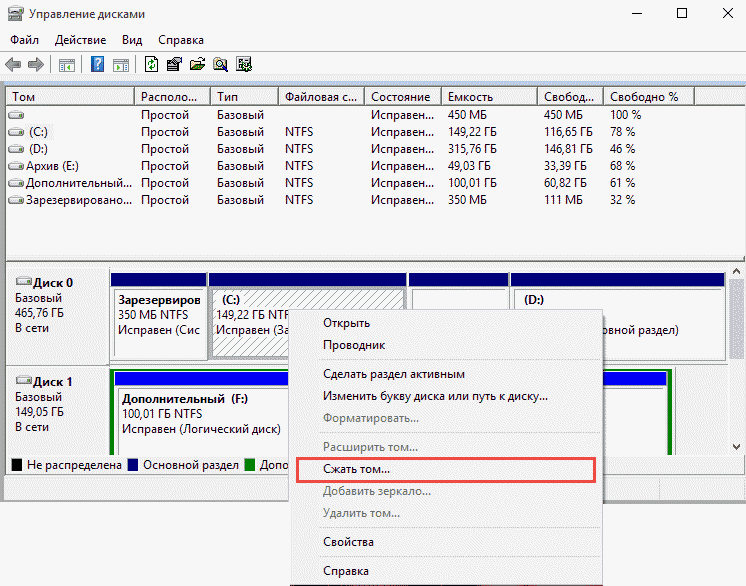The image size is (746, 586).
Task: Open the Действие menu
Action: pos(81,40)
